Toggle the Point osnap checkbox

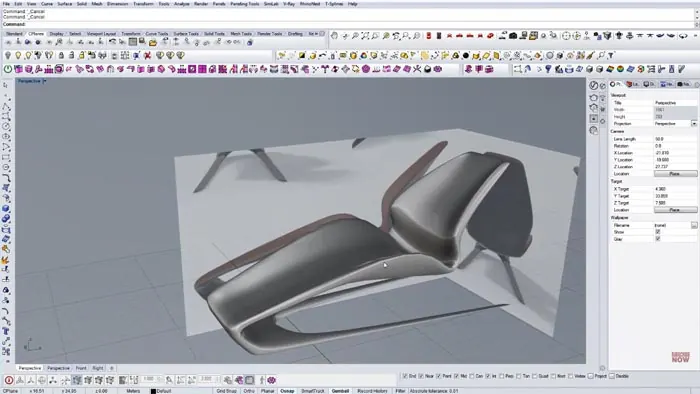coord(438,376)
